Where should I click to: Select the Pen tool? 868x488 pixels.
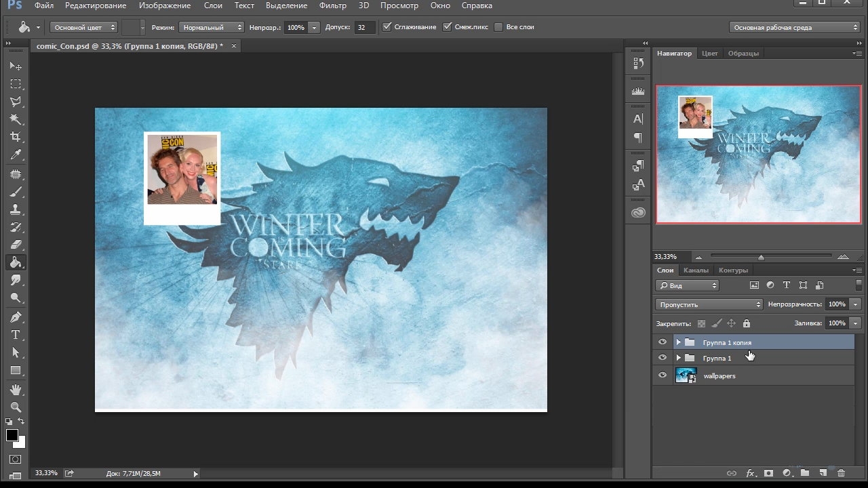pos(16,317)
